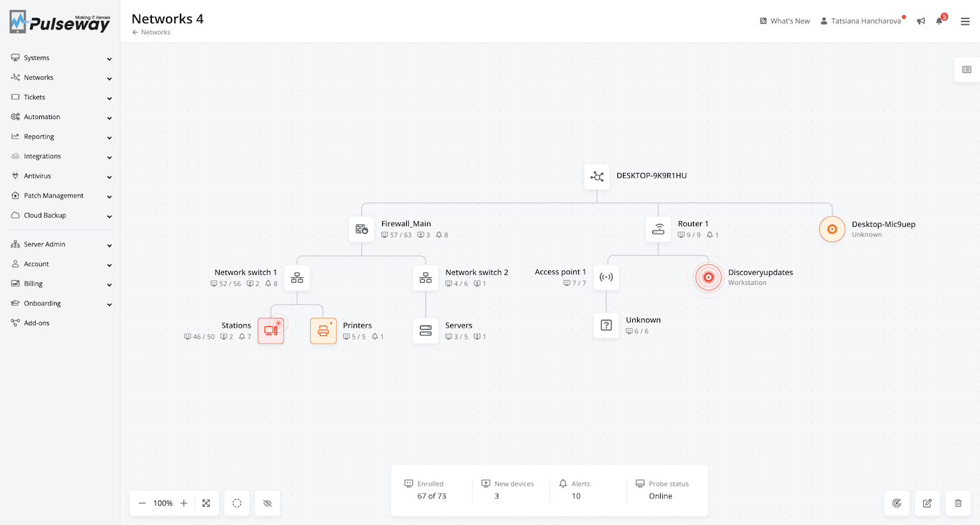Screen dimensions: 980x525
Task: Toggle hidden devices eye icon
Action: [x=267, y=503]
